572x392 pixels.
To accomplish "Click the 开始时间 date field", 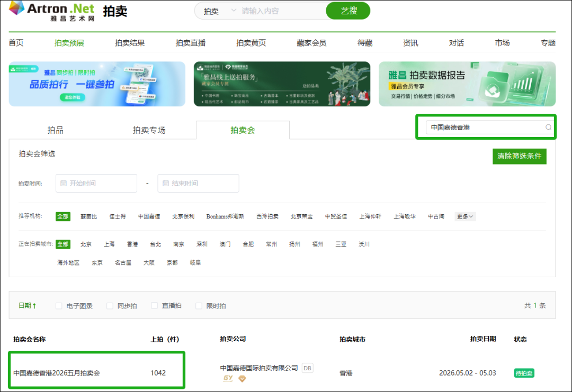I will pos(96,183).
